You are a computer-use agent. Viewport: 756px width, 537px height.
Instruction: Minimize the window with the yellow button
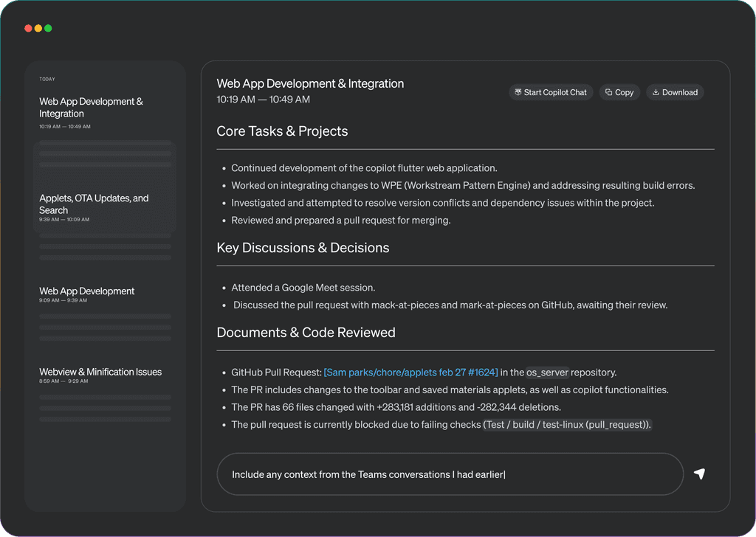click(38, 28)
